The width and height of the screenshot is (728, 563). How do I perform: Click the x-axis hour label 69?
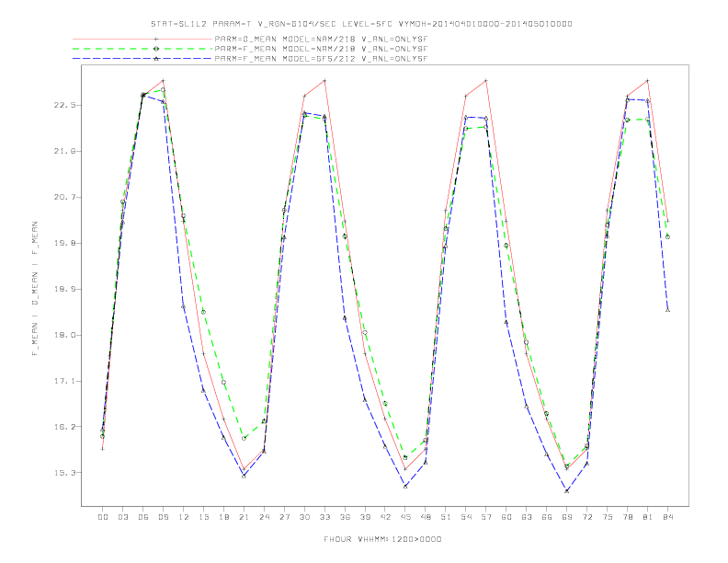pyautogui.click(x=567, y=517)
